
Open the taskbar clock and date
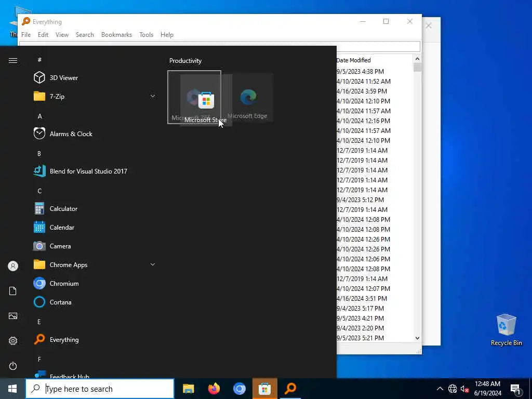pos(487,389)
